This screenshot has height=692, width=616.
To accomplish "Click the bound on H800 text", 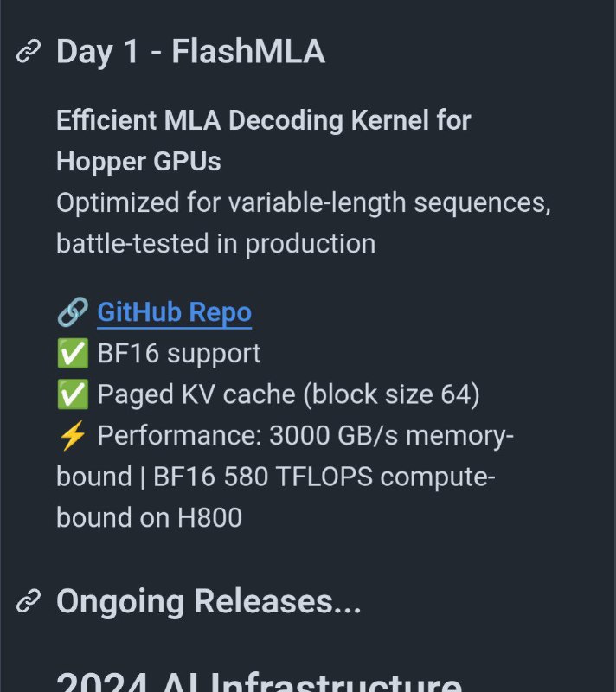I will [x=149, y=517].
